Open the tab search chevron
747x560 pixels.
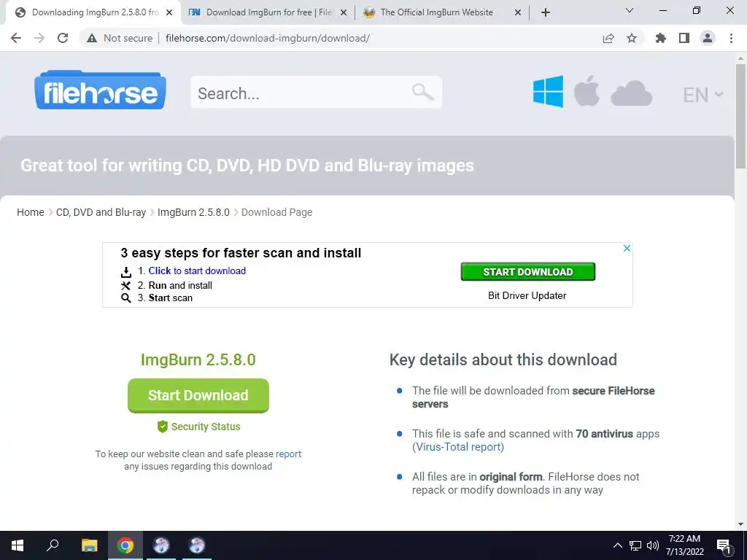click(630, 10)
